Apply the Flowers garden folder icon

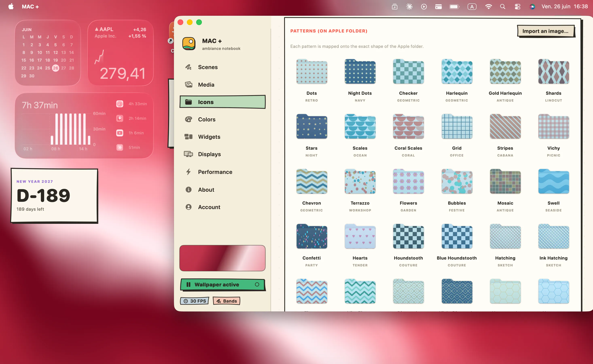point(408,181)
